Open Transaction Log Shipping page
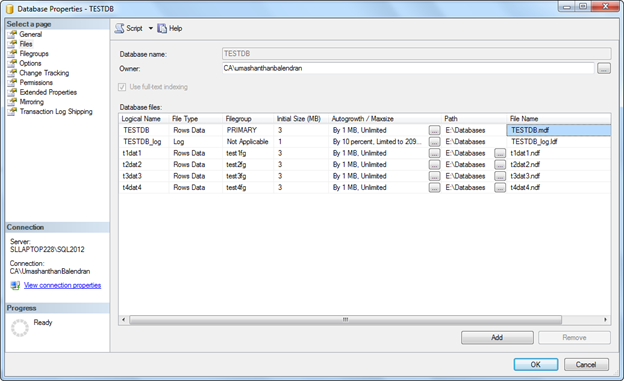This screenshot has width=624, height=381. click(56, 111)
